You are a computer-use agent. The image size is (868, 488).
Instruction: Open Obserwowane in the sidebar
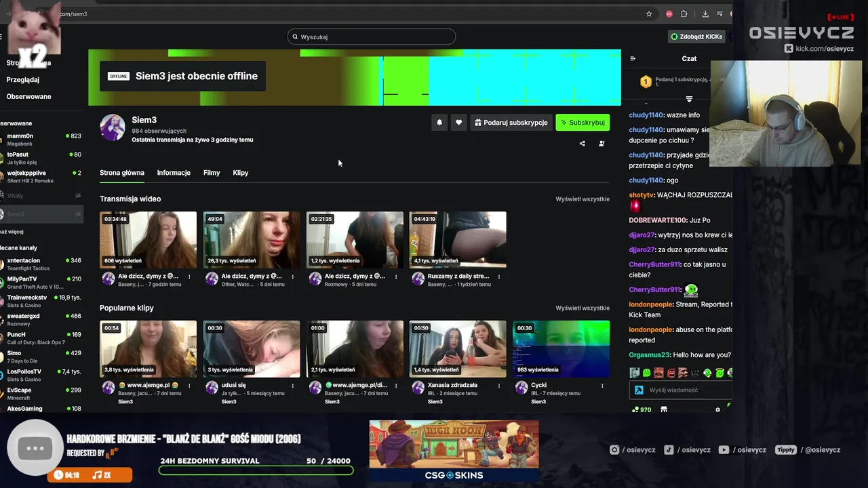click(28, 97)
